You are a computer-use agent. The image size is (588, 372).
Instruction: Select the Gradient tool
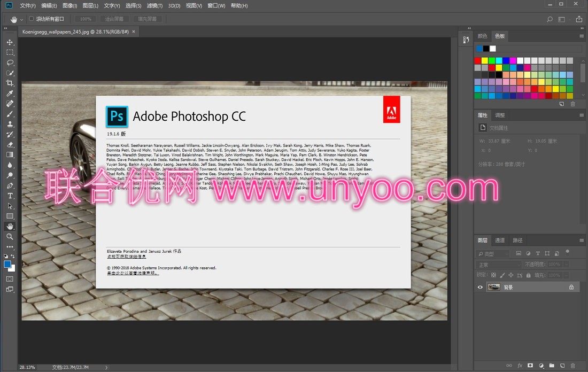pyautogui.click(x=10, y=154)
